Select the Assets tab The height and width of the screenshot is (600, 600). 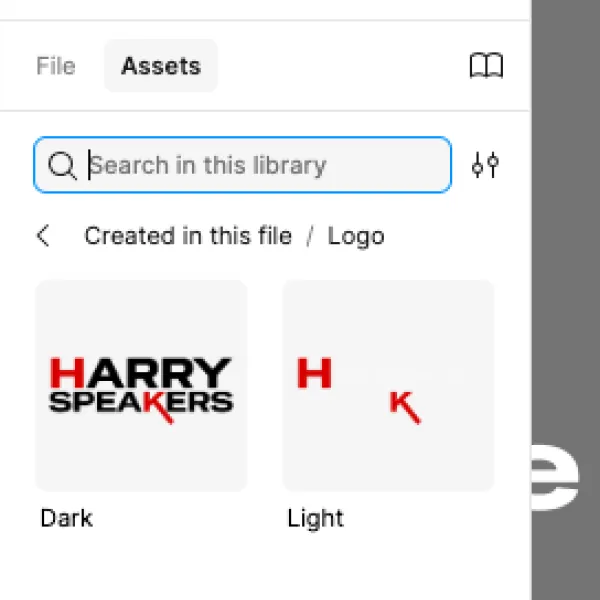(x=161, y=66)
